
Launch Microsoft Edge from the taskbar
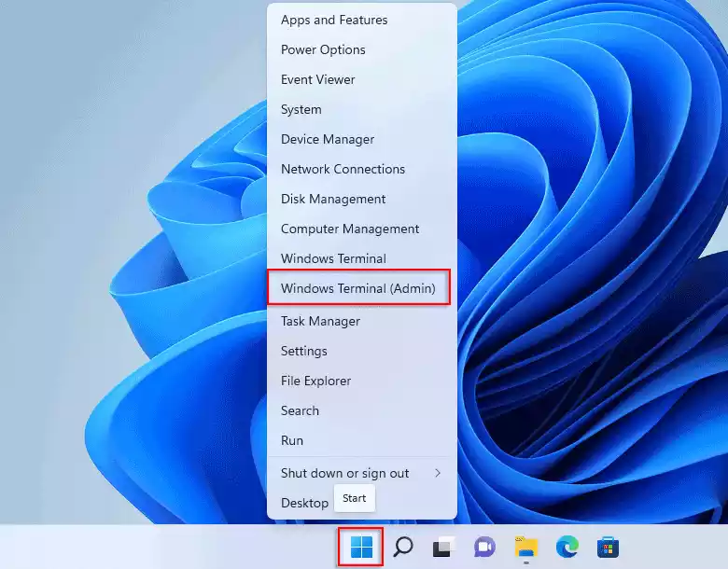(x=567, y=548)
